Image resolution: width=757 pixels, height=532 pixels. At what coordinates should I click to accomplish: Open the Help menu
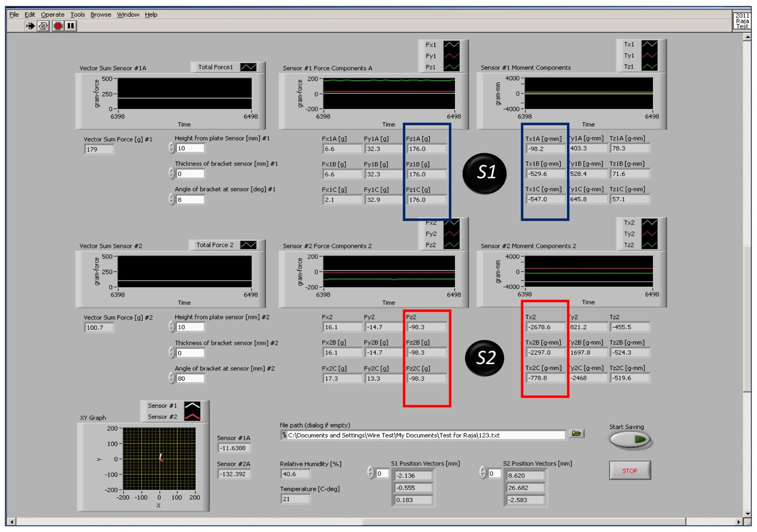tap(151, 15)
